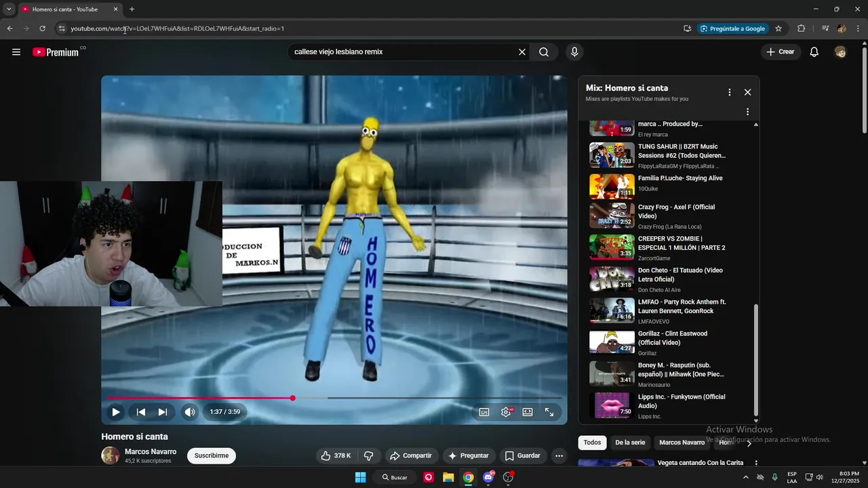Image resolution: width=868 pixels, height=488 pixels.
Task: Open the browser extensions puzzle icon
Action: (x=801, y=28)
